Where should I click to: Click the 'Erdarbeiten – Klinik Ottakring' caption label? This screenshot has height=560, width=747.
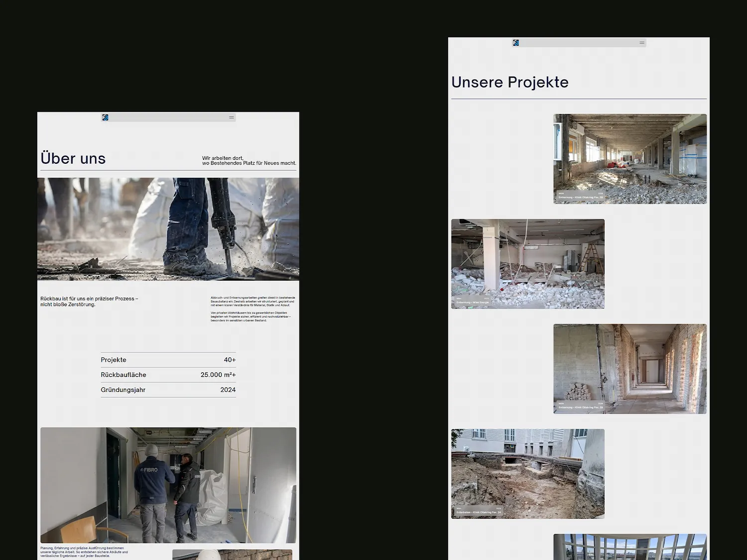click(479, 512)
